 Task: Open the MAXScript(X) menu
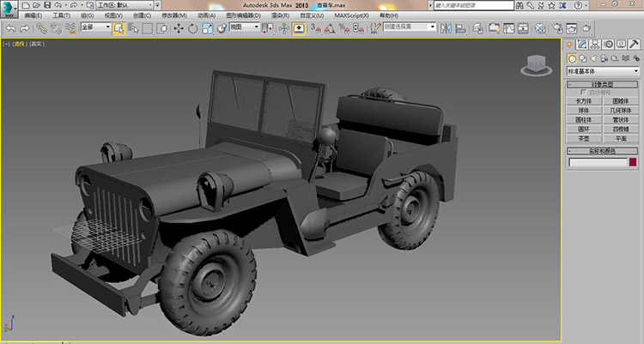click(x=350, y=15)
